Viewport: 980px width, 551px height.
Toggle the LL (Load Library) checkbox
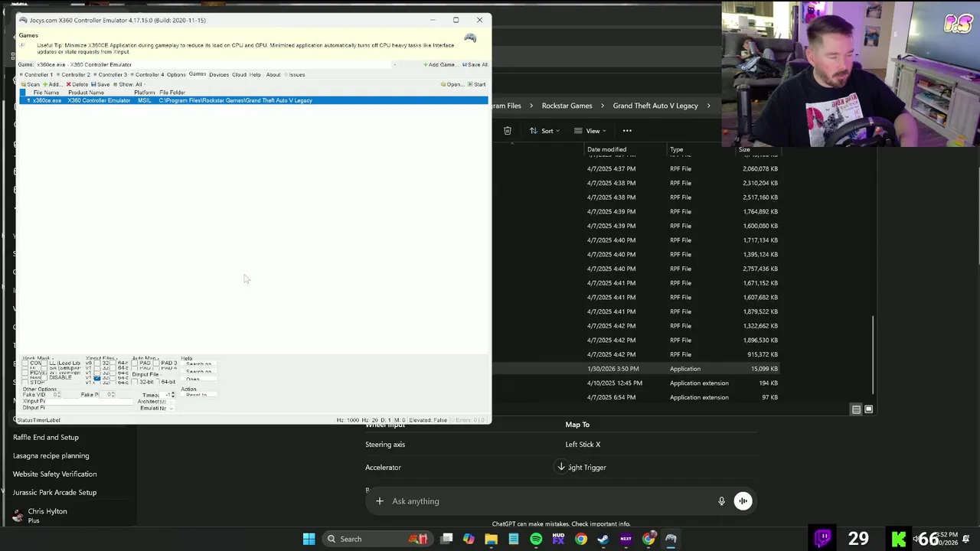point(44,363)
